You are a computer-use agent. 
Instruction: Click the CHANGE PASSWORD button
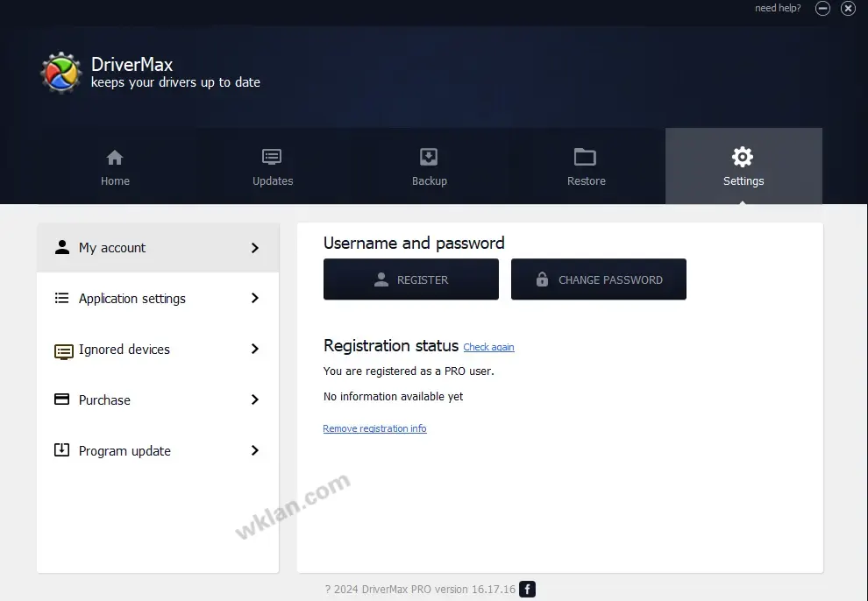pos(599,279)
